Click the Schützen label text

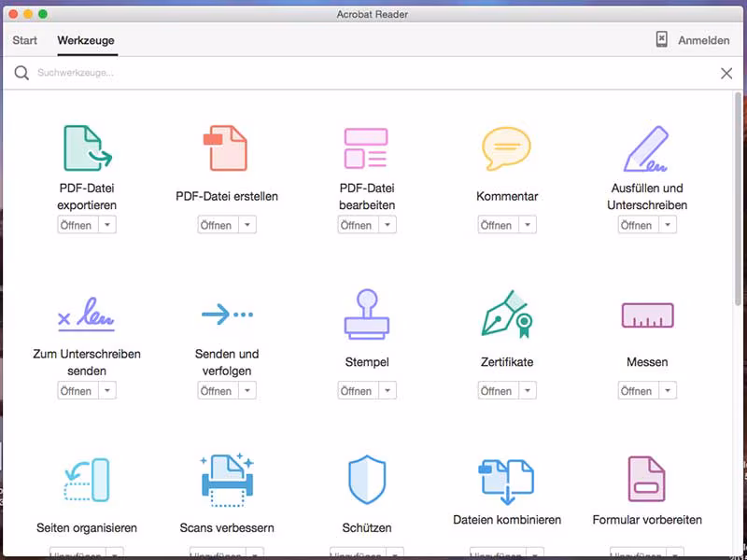[x=367, y=527]
